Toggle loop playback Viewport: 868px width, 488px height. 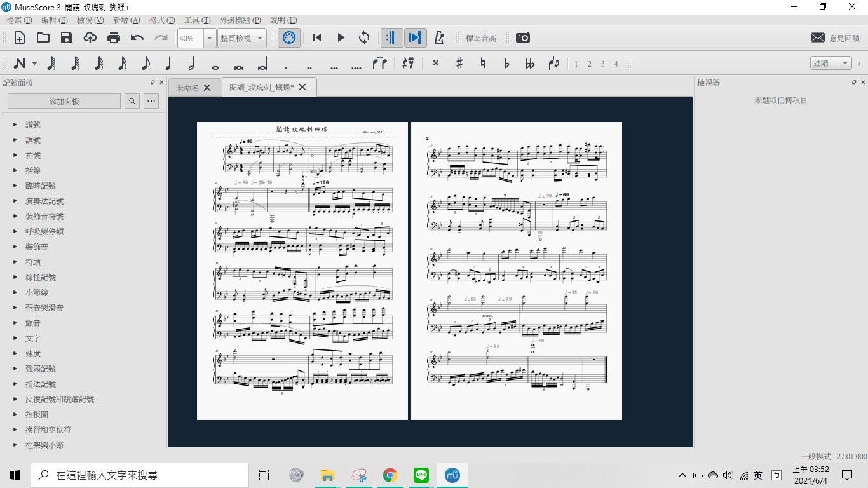point(364,37)
